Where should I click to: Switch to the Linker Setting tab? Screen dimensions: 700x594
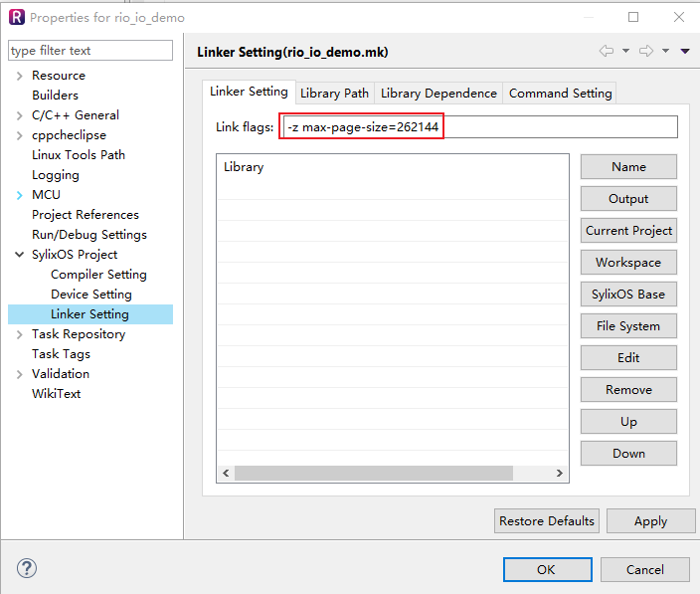[x=249, y=92]
